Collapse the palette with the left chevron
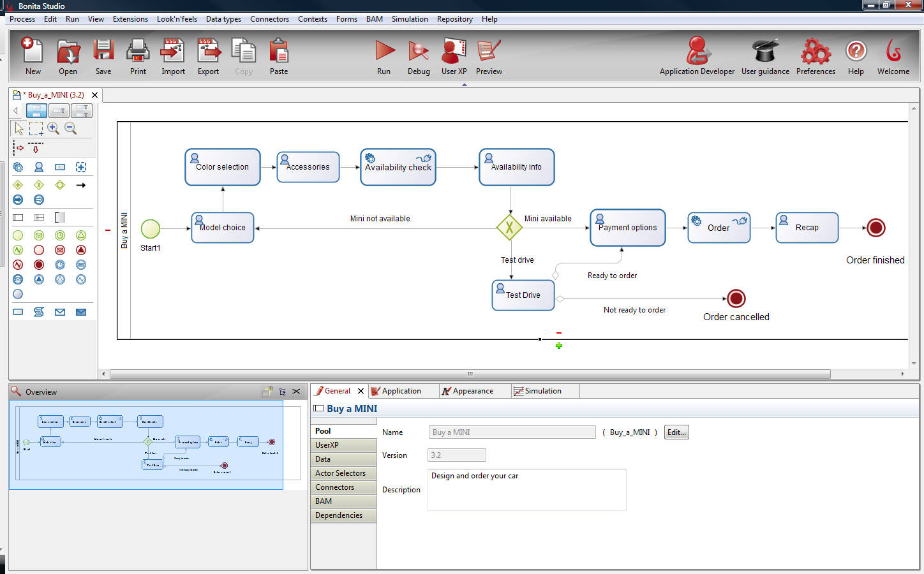924x574 pixels. pyautogui.click(x=15, y=110)
